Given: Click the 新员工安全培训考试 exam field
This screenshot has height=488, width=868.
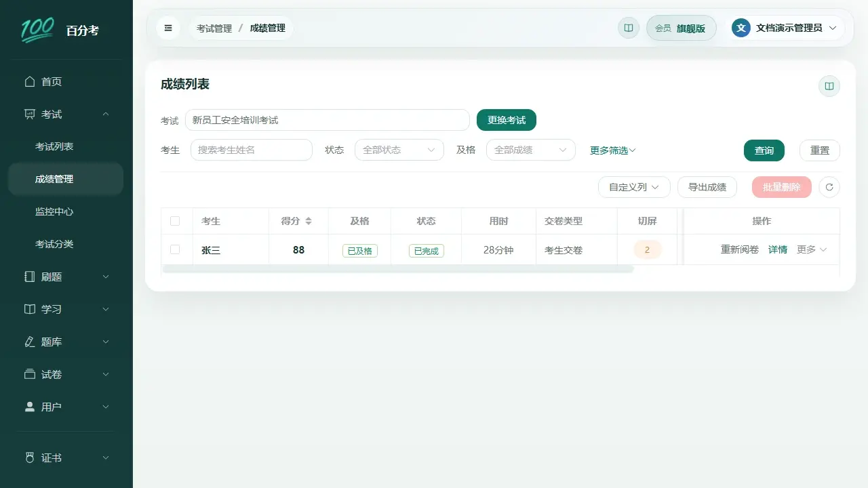Looking at the screenshot, I should pyautogui.click(x=328, y=120).
